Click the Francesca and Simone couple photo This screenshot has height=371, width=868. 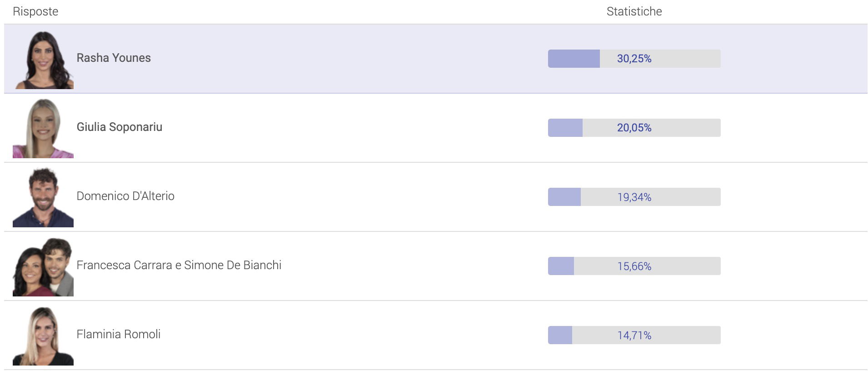(43, 267)
